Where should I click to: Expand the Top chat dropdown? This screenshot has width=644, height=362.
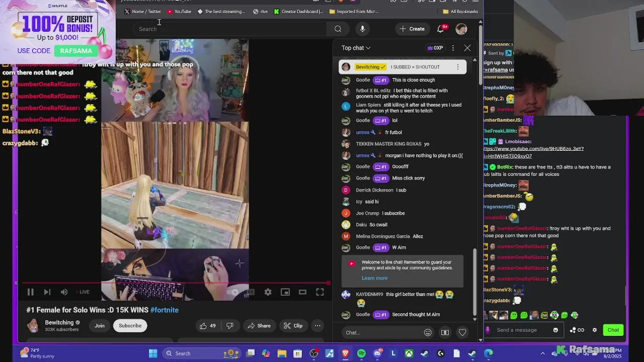click(x=356, y=48)
